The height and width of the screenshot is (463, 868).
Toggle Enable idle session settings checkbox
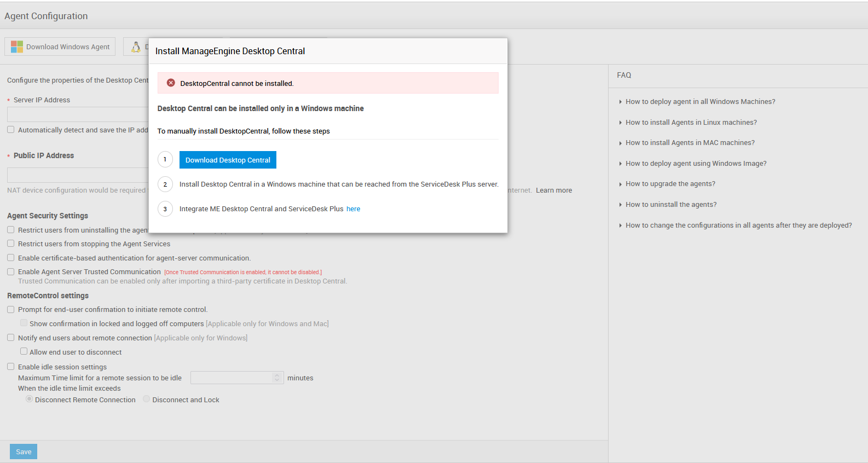(x=11, y=367)
